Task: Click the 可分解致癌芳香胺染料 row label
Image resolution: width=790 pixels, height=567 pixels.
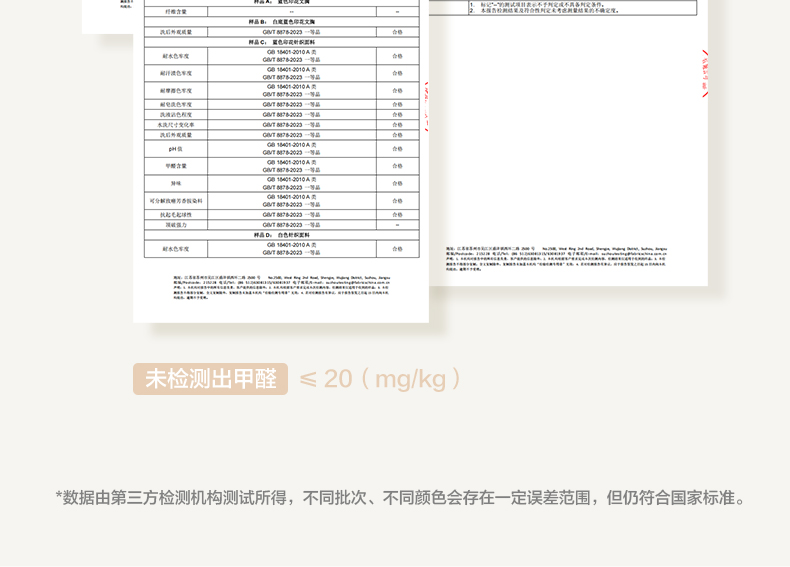Action: click(x=176, y=201)
